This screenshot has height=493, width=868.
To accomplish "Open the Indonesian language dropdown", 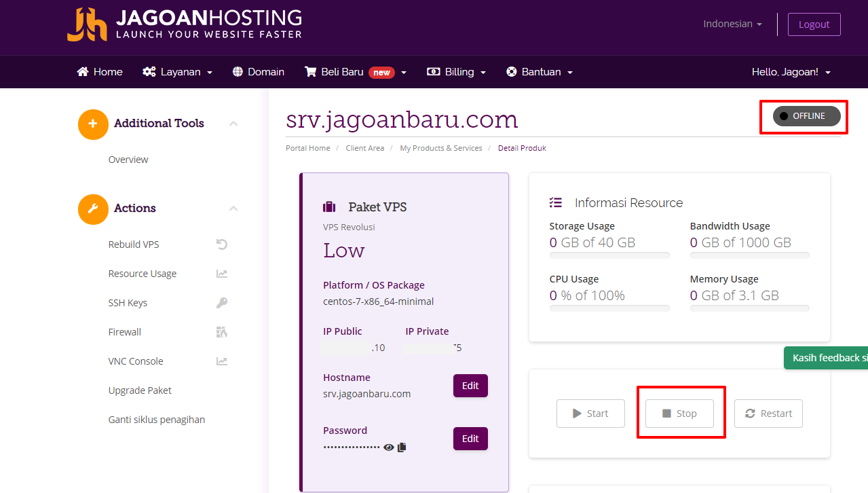I will (x=732, y=24).
